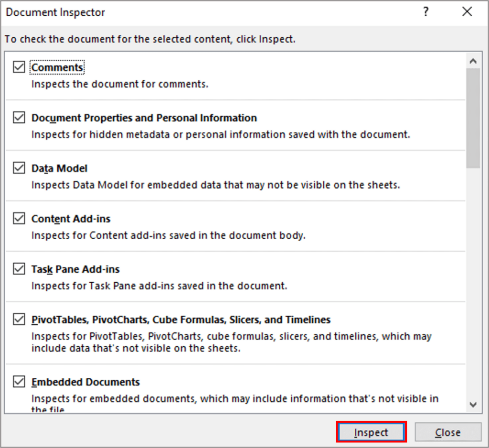Screen dimensions: 489x448
Task: Toggle the PivotTables and PivotCharts checkbox
Action: (x=19, y=319)
